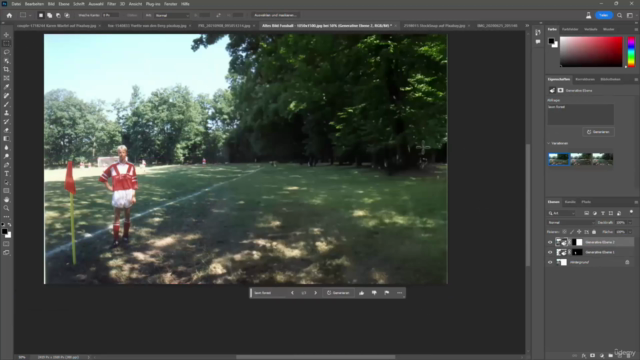Toggle lock transparent pixels in Layers panel

(564, 232)
